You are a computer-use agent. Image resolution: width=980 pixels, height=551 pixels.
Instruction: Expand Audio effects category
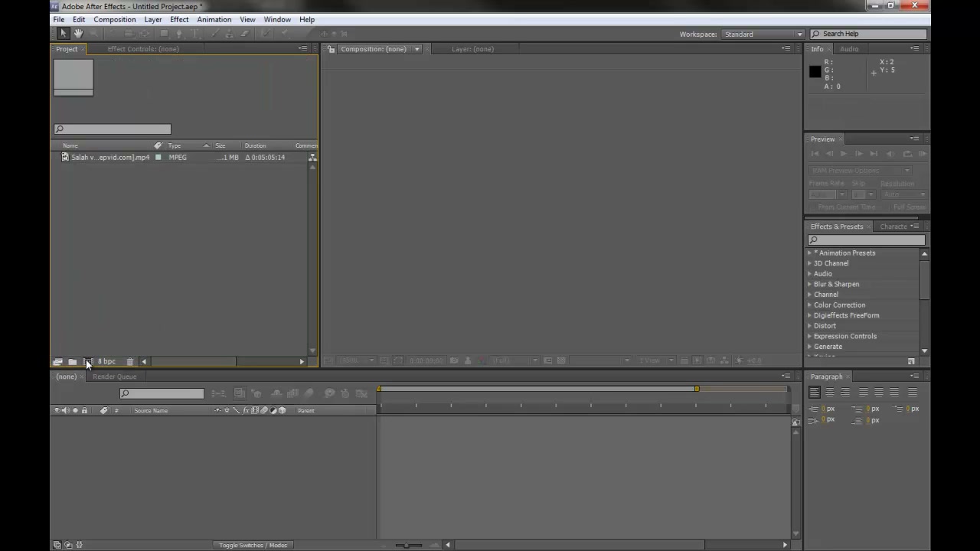pos(810,274)
